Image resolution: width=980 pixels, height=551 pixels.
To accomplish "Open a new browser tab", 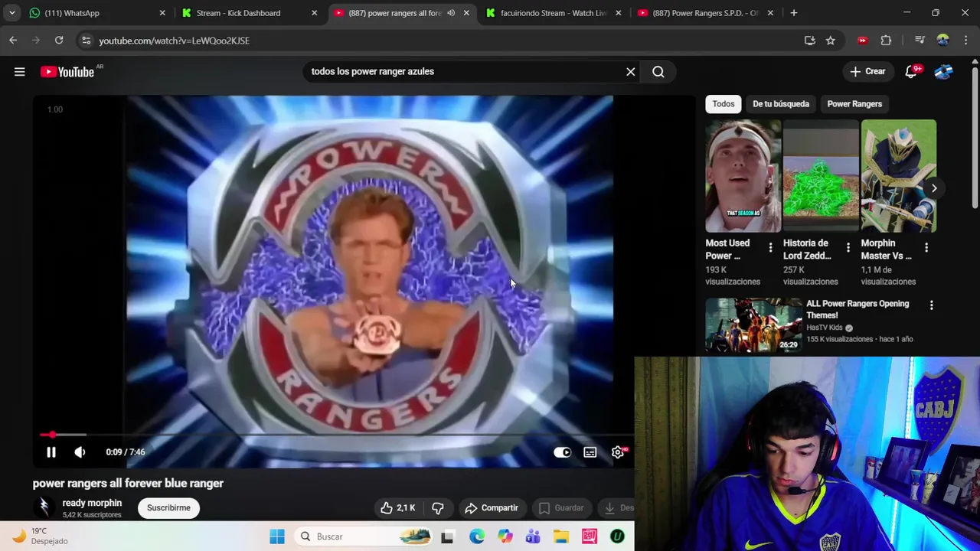I will (794, 13).
